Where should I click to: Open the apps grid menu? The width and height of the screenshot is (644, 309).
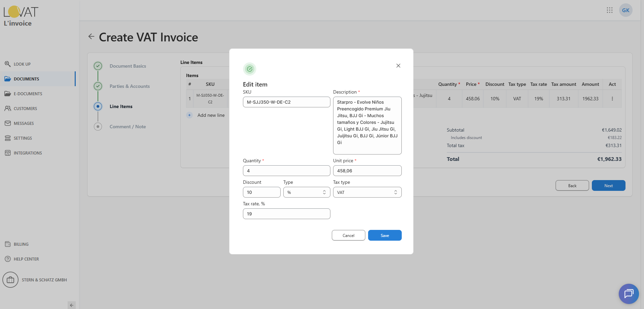point(609,10)
